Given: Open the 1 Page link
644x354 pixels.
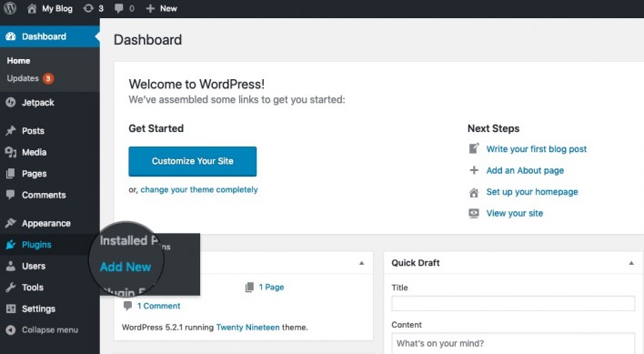Looking at the screenshot, I should pyautogui.click(x=271, y=287).
